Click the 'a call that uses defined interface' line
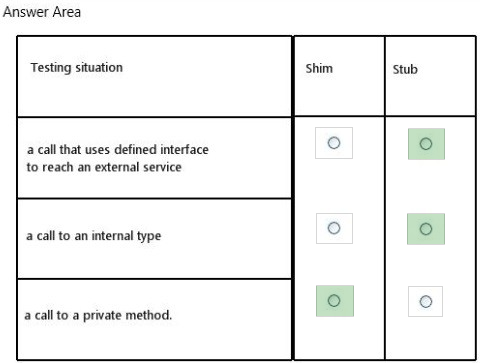This screenshot has width=480, height=363. coord(118,149)
